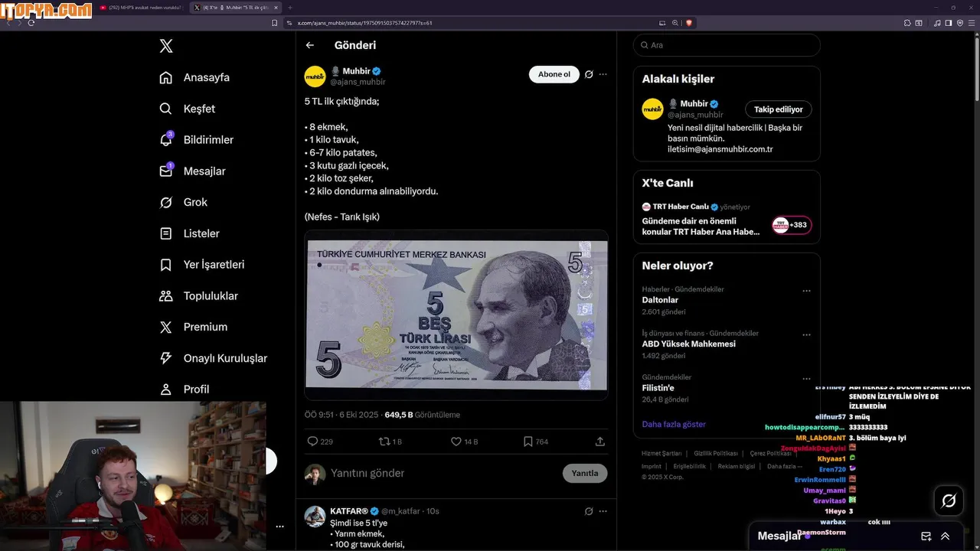Go back with the Gönderi arrow
980x551 pixels.
pyautogui.click(x=310, y=45)
